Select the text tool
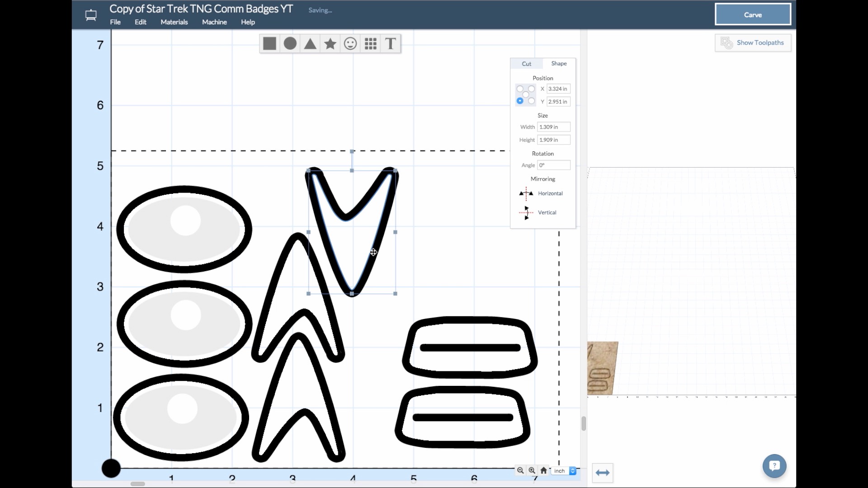Viewport: 868px width, 488px height. 391,43
